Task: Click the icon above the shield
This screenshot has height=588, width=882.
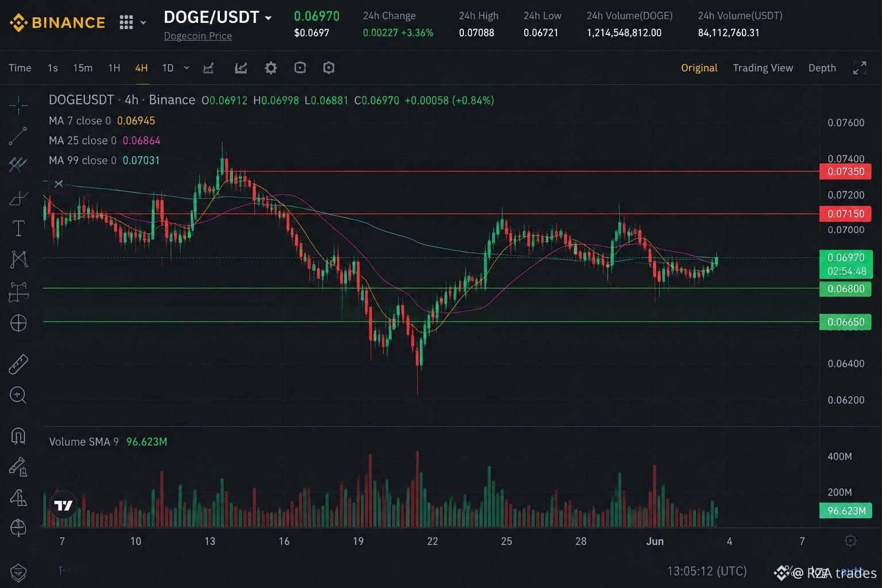Action: click(x=18, y=527)
